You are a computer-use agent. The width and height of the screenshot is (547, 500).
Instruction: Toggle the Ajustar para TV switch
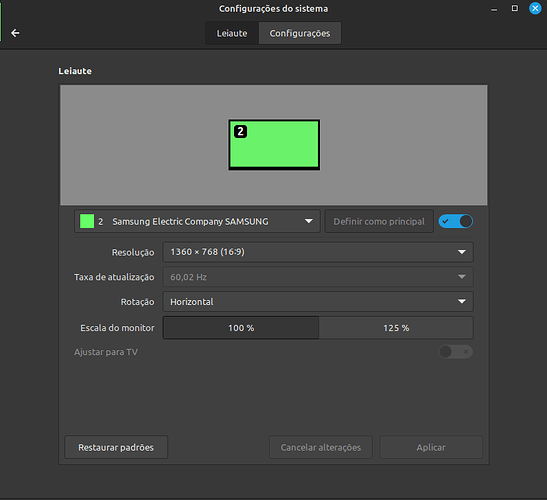click(456, 352)
